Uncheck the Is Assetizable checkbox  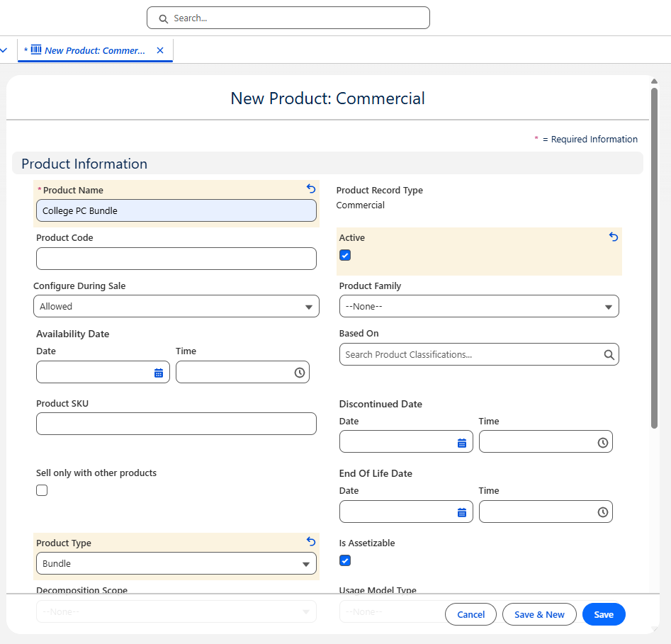click(x=345, y=561)
